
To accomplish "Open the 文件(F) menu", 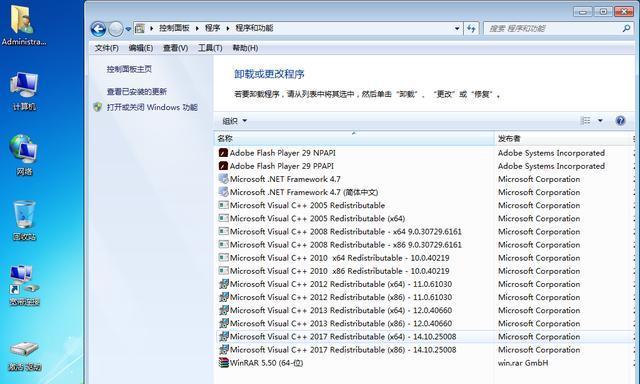I will coord(107,48).
